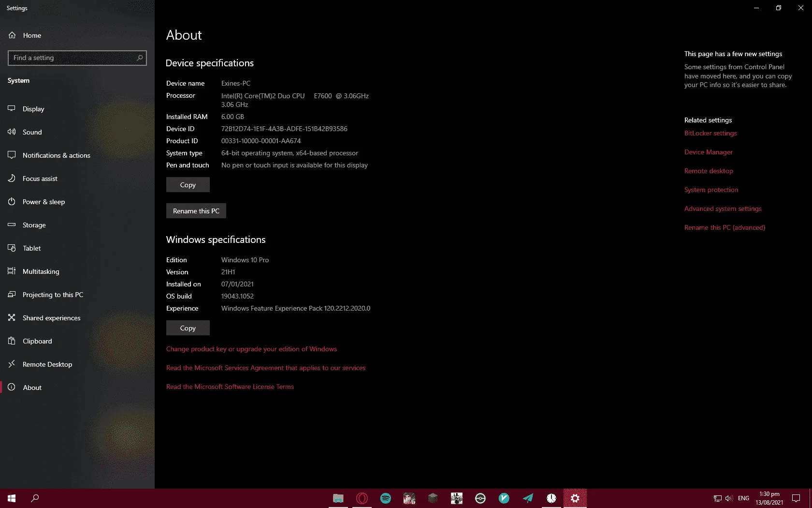This screenshot has height=508, width=812.
Task: Open Sound settings from sidebar
Action: (77, 132)
